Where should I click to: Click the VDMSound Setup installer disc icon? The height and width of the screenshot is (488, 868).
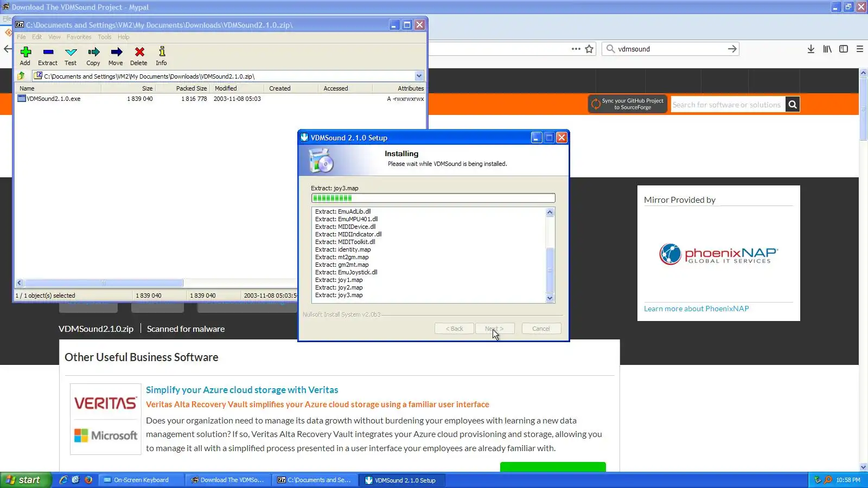point(321,160)
